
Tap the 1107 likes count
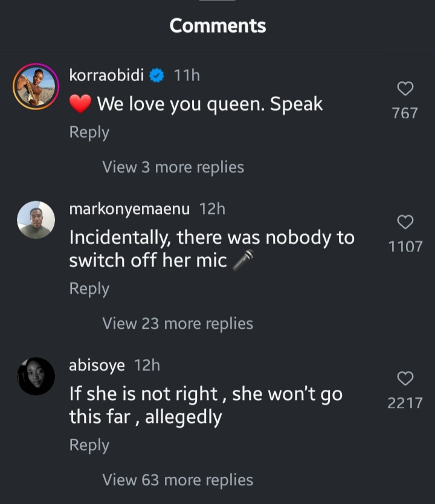[x=405, y=246]
